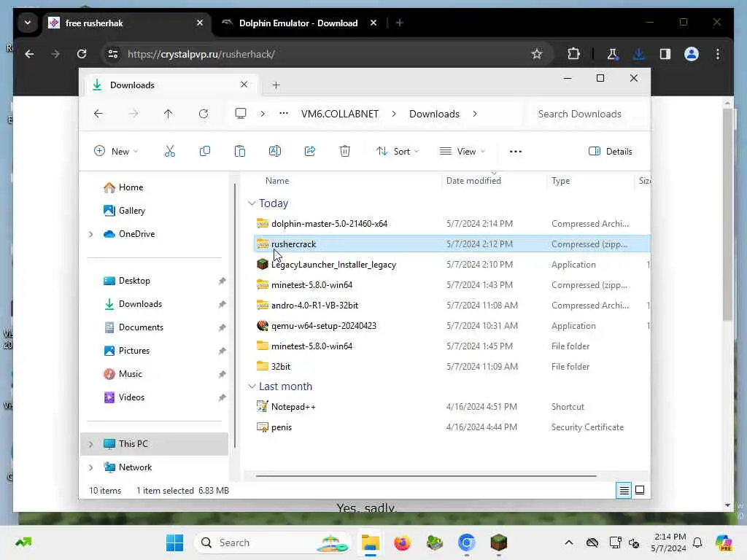747x560 pixels.
Task: Click the file list horizontal scrollbar
Action: [426, 475]
